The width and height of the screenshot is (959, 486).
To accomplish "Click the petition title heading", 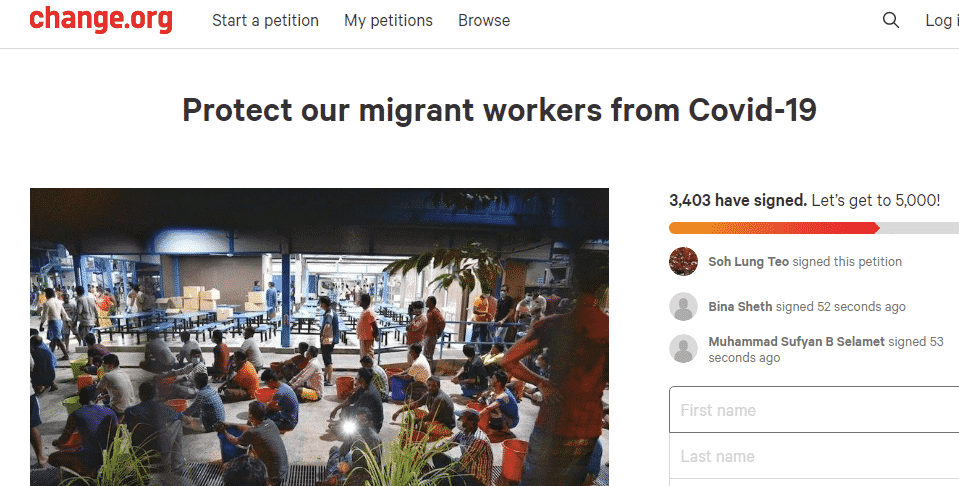I will pyautogui.click(x=499, y=111).
